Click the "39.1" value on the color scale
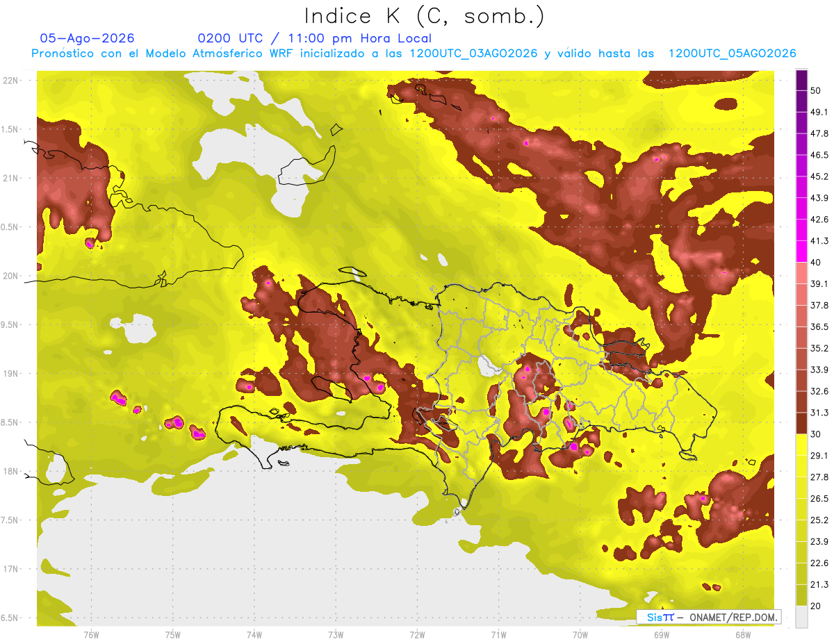This screenshot has width=834, height=644. tap(819, 284)
